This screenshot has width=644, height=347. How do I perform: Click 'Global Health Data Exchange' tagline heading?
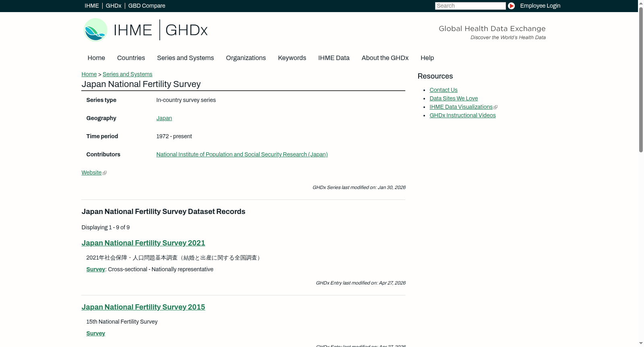point(492,29)
